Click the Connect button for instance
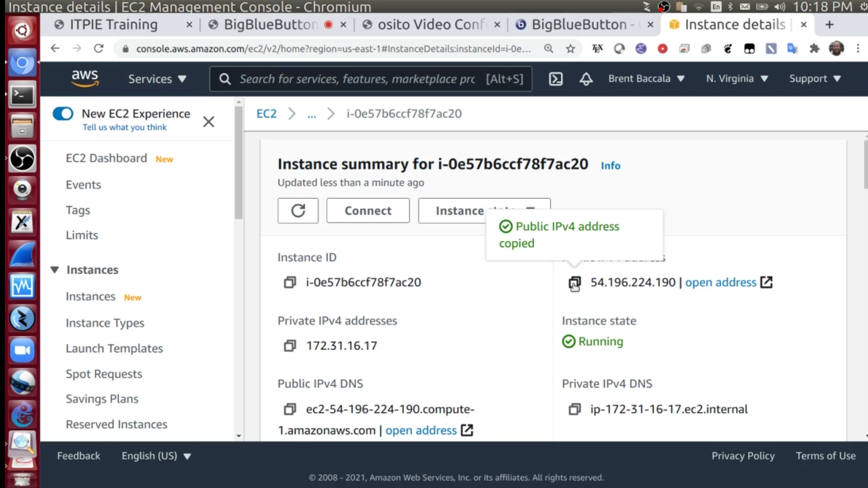This screenshot has height=488, width=868. 368,211
